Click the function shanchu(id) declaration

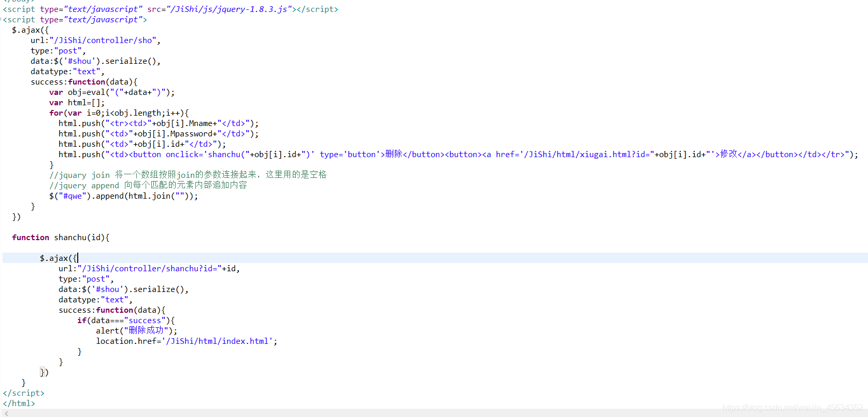click(x=61, y=238)
